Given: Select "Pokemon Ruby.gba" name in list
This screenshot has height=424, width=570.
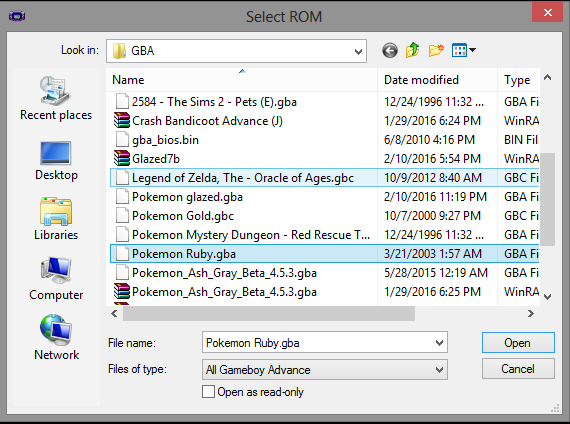Looking at the screenshot, I should point(184,254).
